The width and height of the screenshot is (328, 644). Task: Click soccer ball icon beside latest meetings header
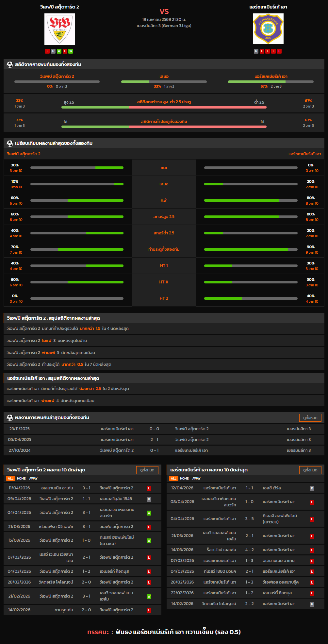click(10, 418)
